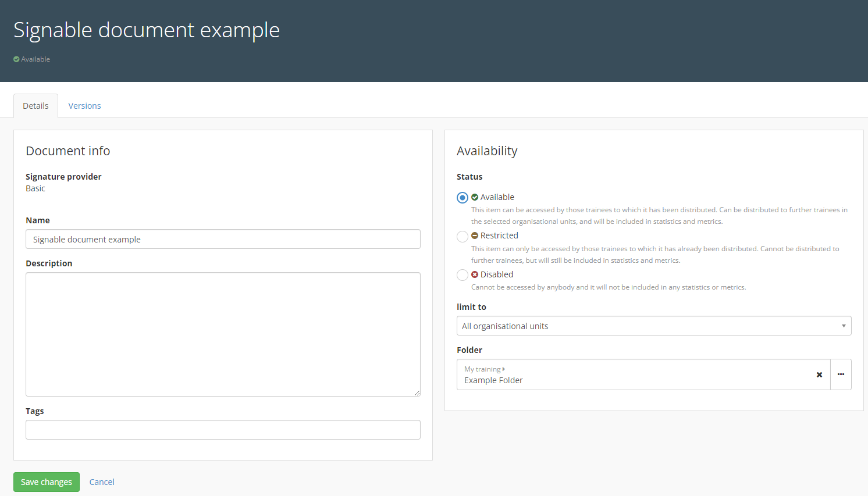Click the Cancel link
The height and width of the screenshot is (496, 868).
pos(102,482)
